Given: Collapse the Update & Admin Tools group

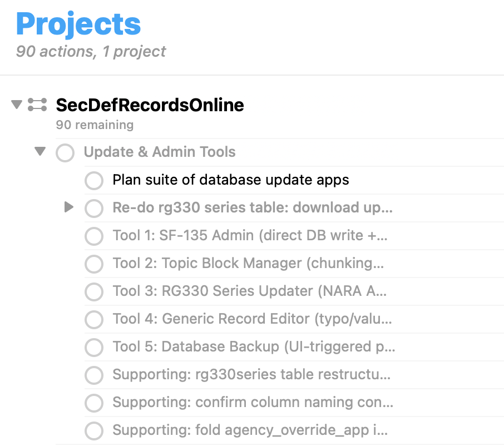Looking at the screenshot, I should 39,151.
